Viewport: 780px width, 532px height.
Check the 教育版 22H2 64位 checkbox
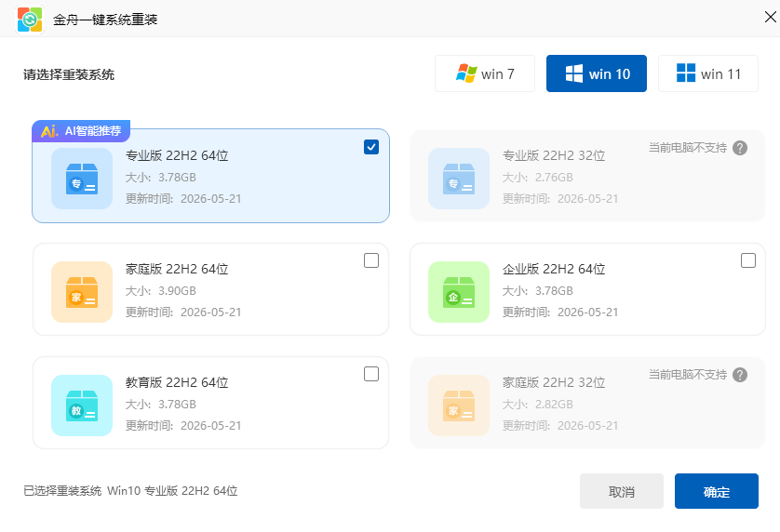371,374
